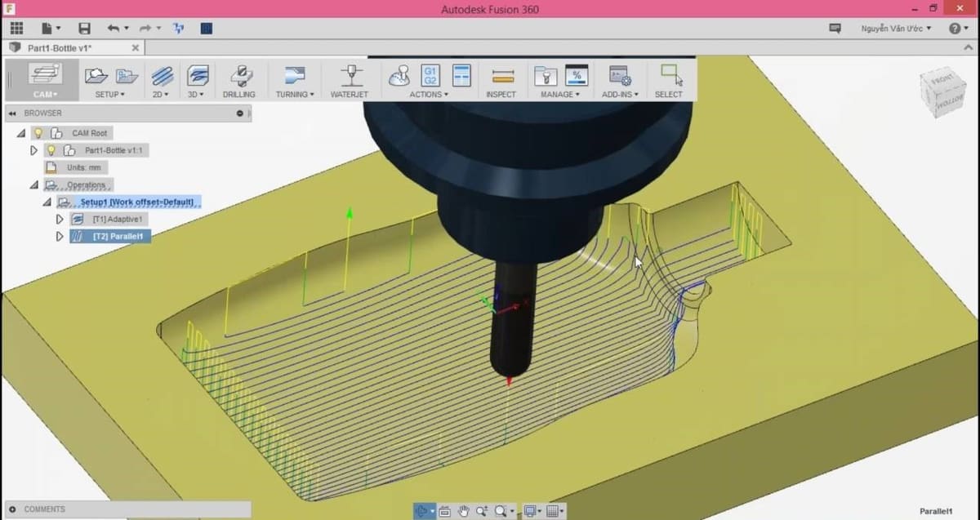Open the Display Settings dropdown arrow
Image resolution: width=980 pixels, height=520 pixels.
coord(541,512)
